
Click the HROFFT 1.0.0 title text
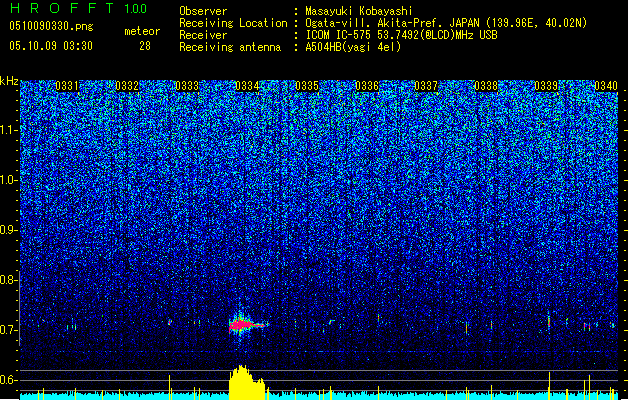[x=79, y=8]
